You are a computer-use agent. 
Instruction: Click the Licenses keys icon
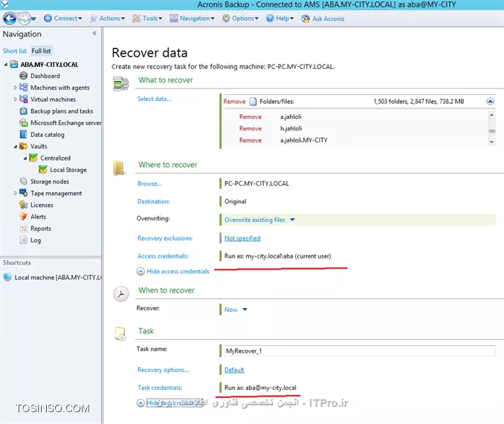click(x=24, y=205)
